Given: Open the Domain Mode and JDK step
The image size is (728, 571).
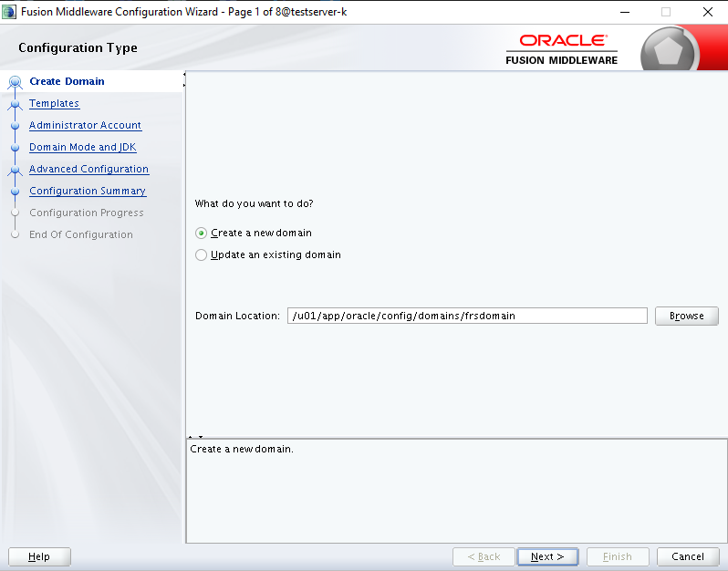Looking at the screenshot, I should 83,147.
